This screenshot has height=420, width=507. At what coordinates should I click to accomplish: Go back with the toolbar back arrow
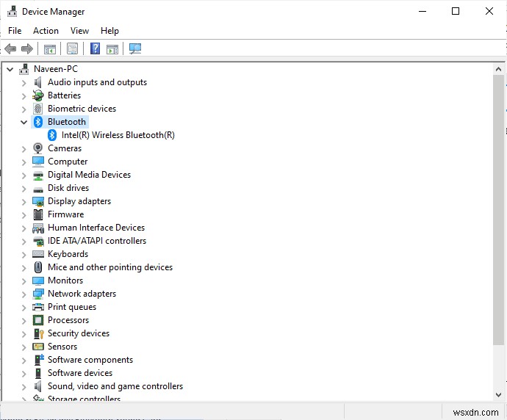[x=10, y=48]
